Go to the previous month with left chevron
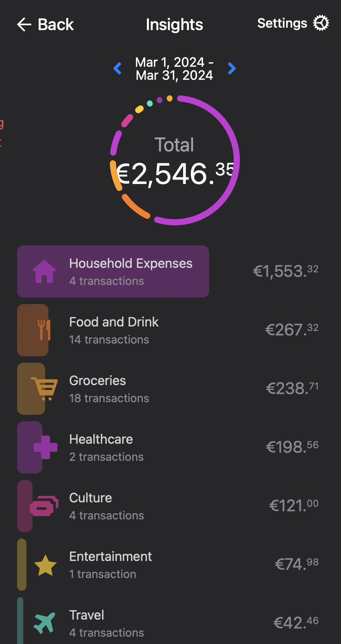Viewport: 341px width, 644px height. [118, 68]
